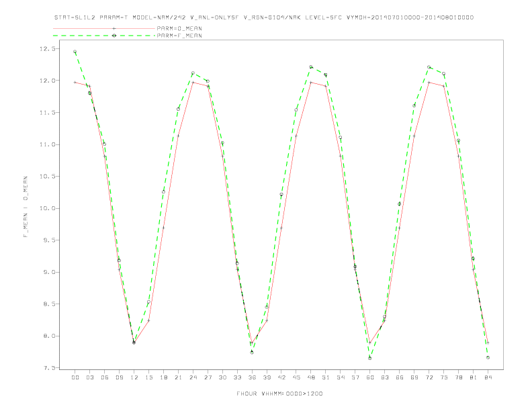The height and width of the screenshot is (411, 532).
Task: Click the 54 forecast hour tick label
Action: click(341, 377)
